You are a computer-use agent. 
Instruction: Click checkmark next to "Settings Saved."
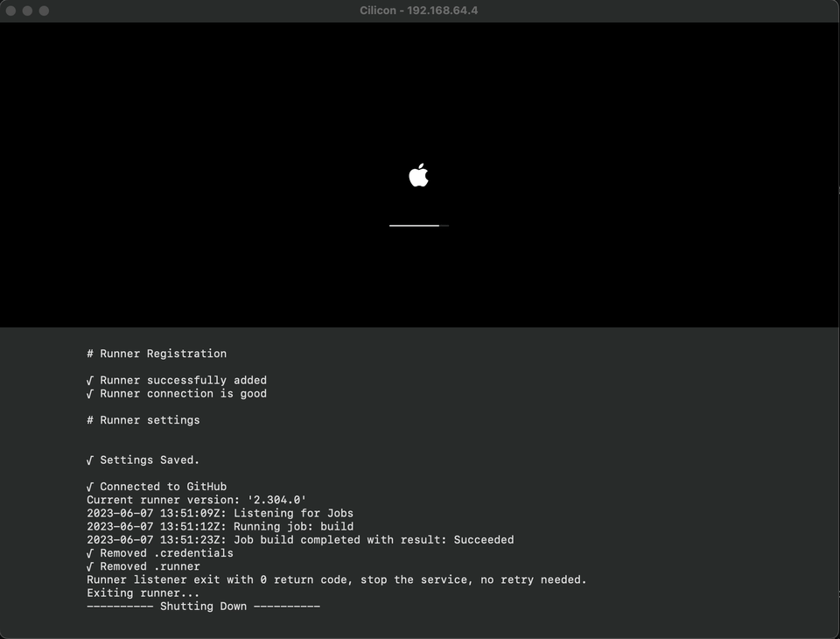click(x=90, y=460)
